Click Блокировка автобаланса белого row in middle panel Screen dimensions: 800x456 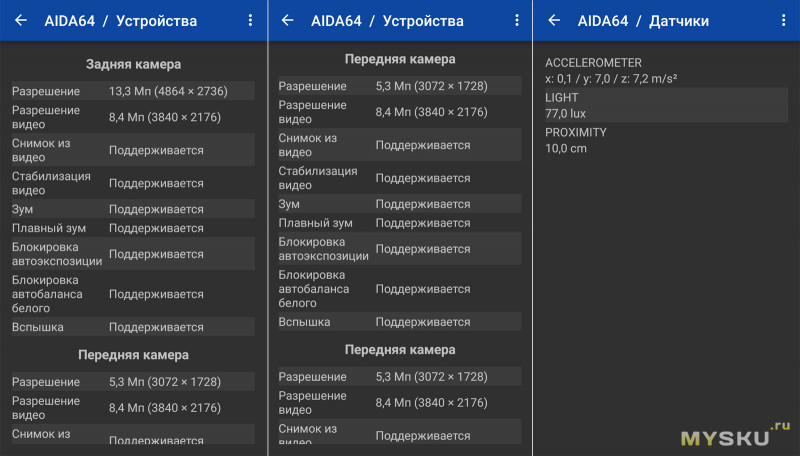tap(400, 289)
